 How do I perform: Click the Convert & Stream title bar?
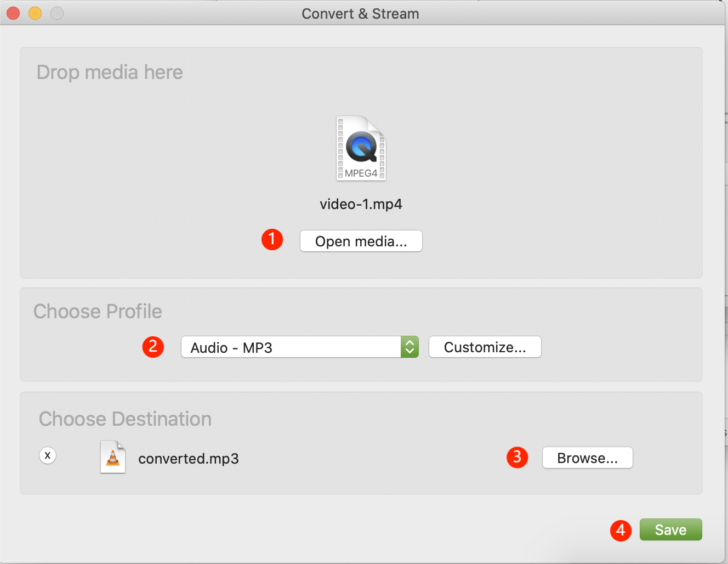click(x=360, y=13)
